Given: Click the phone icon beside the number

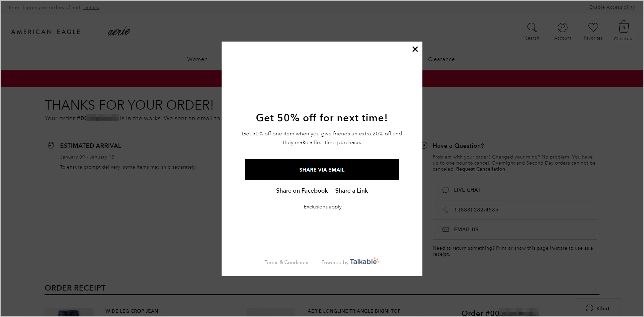Looking at the screenshot, I should coord(446,210).
